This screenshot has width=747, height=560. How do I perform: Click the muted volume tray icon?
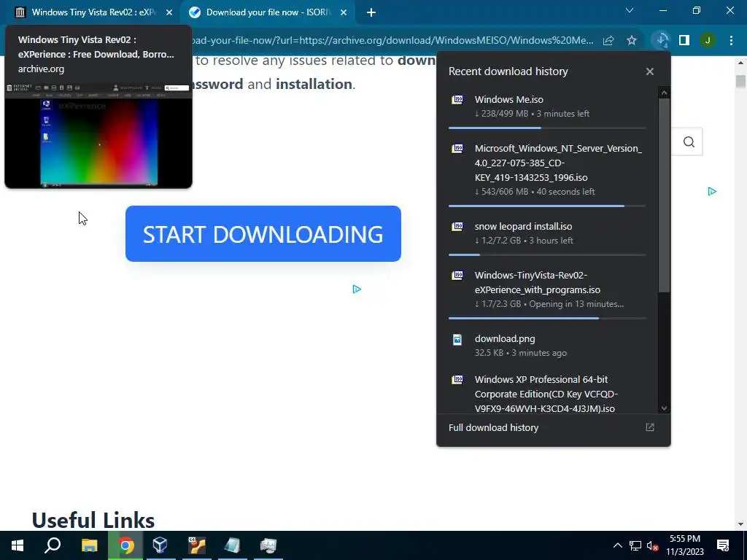(653, 545)
